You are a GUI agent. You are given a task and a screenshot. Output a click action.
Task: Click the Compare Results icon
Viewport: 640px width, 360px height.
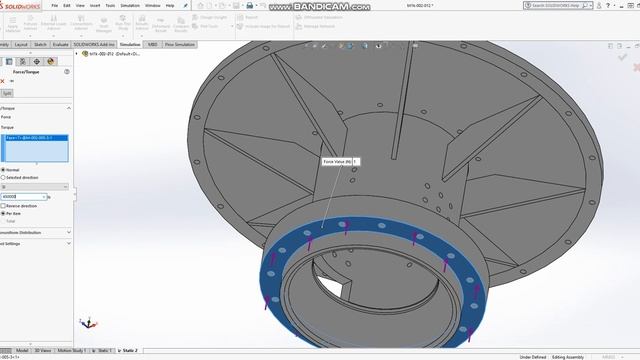181,24
